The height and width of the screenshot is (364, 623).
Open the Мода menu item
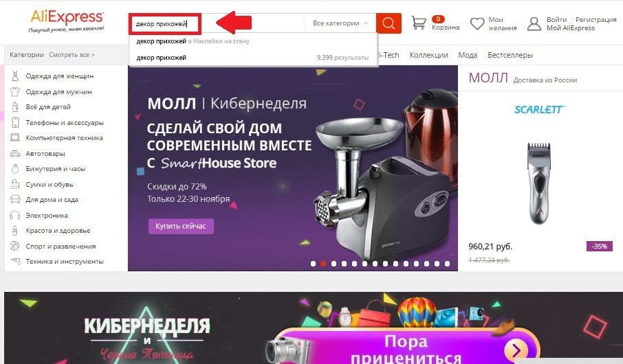point(468,55)
